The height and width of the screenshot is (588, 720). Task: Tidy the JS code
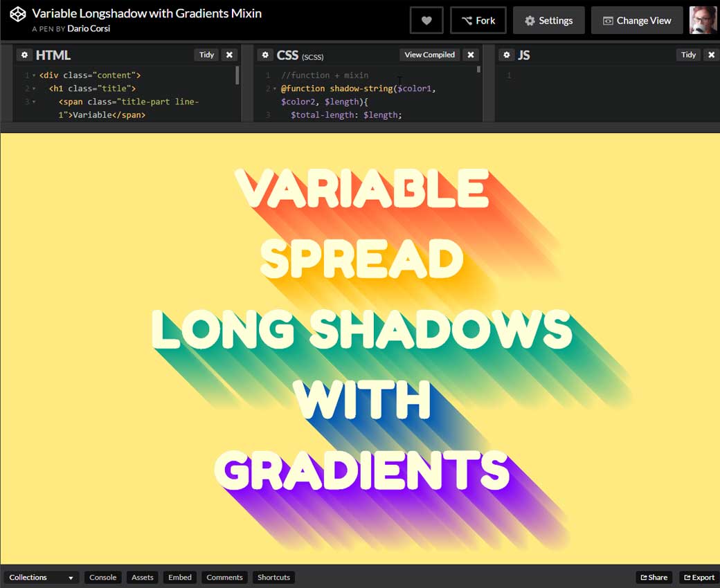tap(688, 55)
